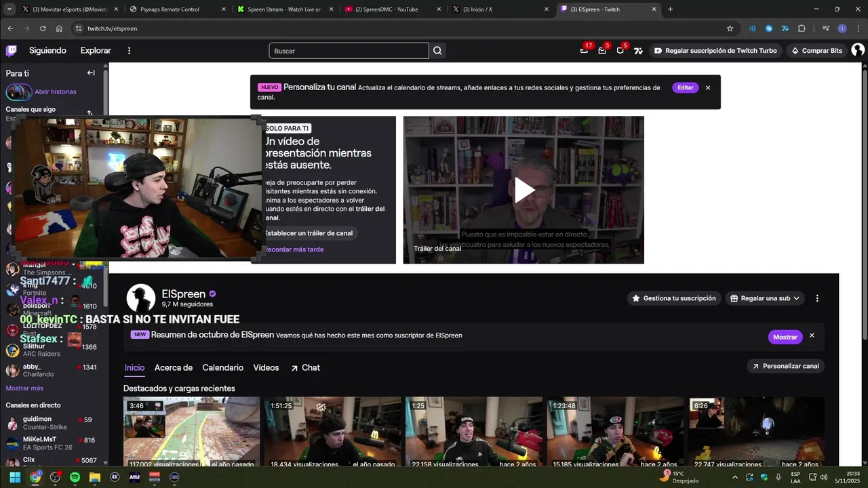This screenshot has height=488, width=868.
Task: Open the Siguiendo page
Action: click(47, 51)
